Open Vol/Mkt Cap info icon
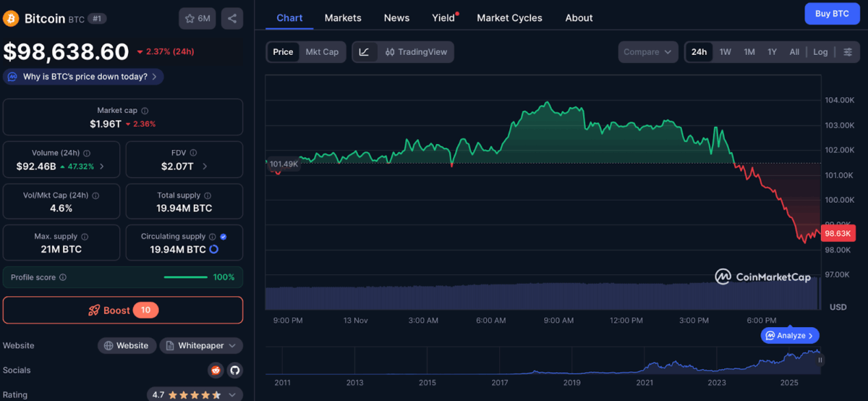This screenshot has width=868, height=401. point(96,195)
